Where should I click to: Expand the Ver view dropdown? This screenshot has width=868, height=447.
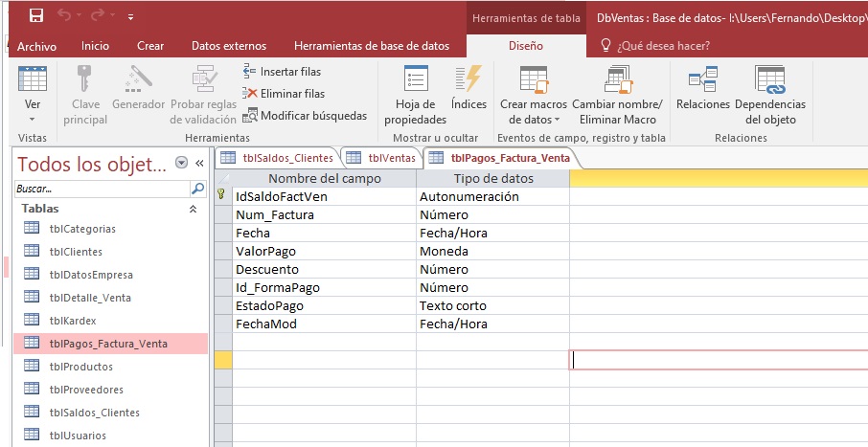pos(32,119)
